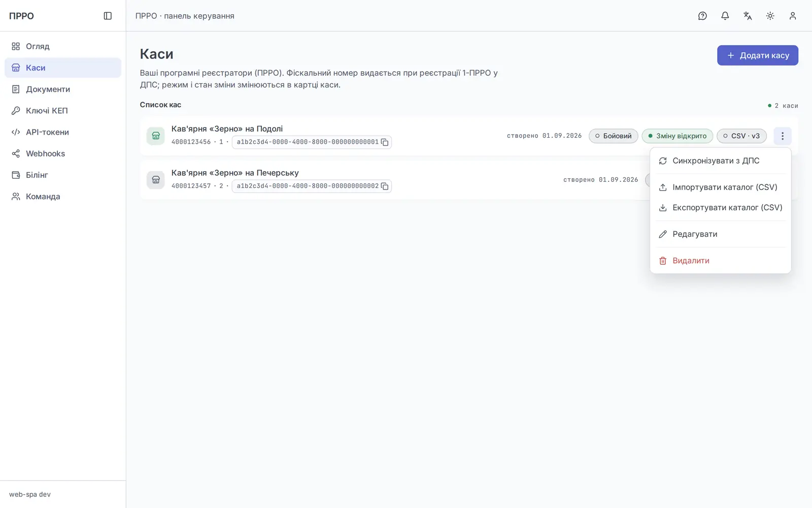Image resolution: width=812 pixels, height=508 pixels.
Task: Click "2 каси" counter
Action: point(783,106)
